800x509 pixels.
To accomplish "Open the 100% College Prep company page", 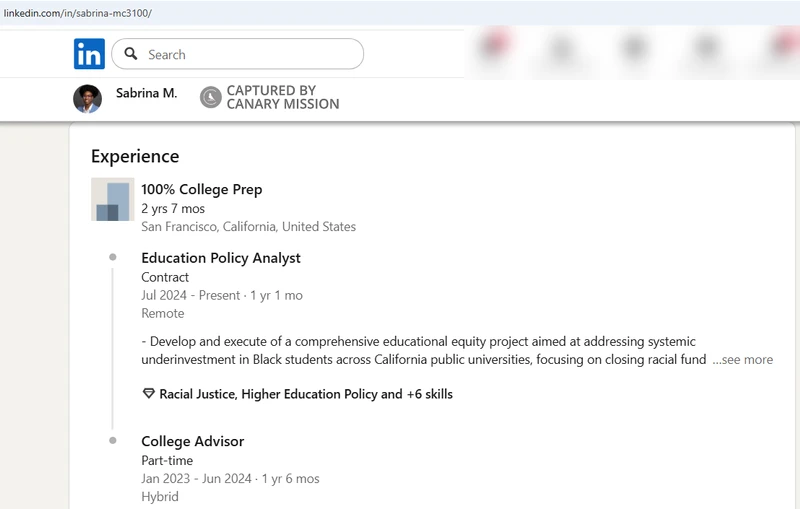I will point(201,189).
